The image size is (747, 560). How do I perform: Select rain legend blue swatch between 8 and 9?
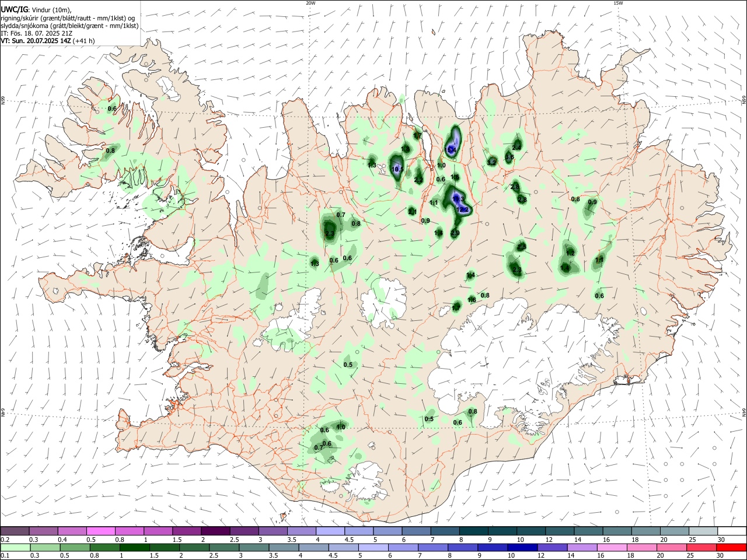coord(462,548)
